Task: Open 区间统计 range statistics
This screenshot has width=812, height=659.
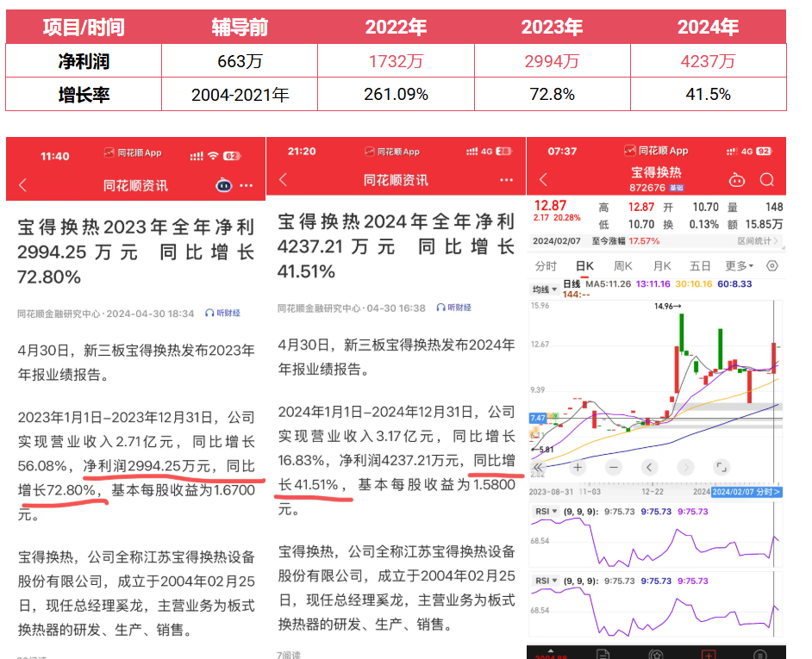Action: point(758,241)
